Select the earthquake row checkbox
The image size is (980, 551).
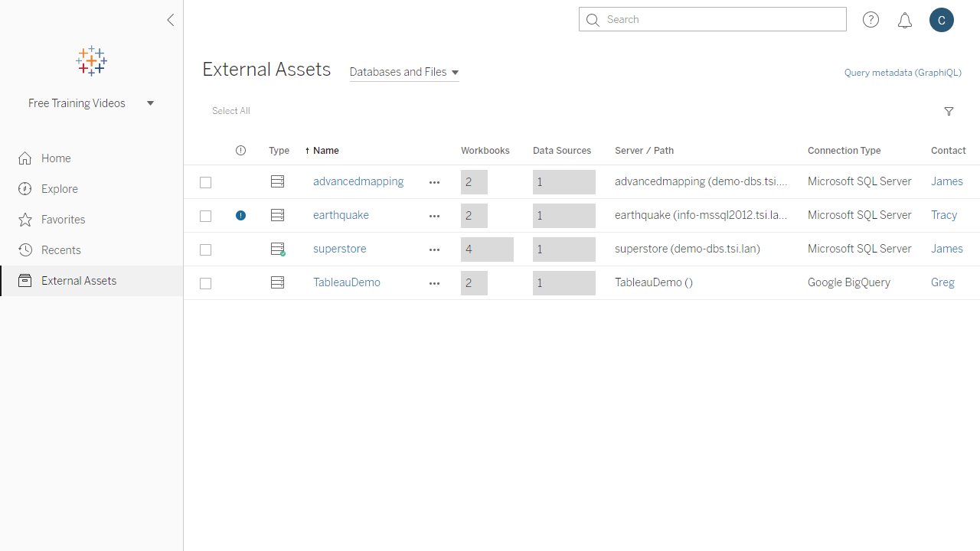pos(205,216)
